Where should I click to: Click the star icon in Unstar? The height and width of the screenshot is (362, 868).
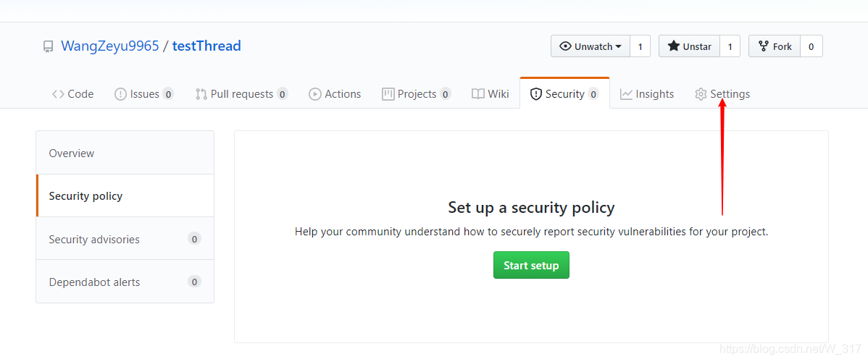(x=674, y=46)
